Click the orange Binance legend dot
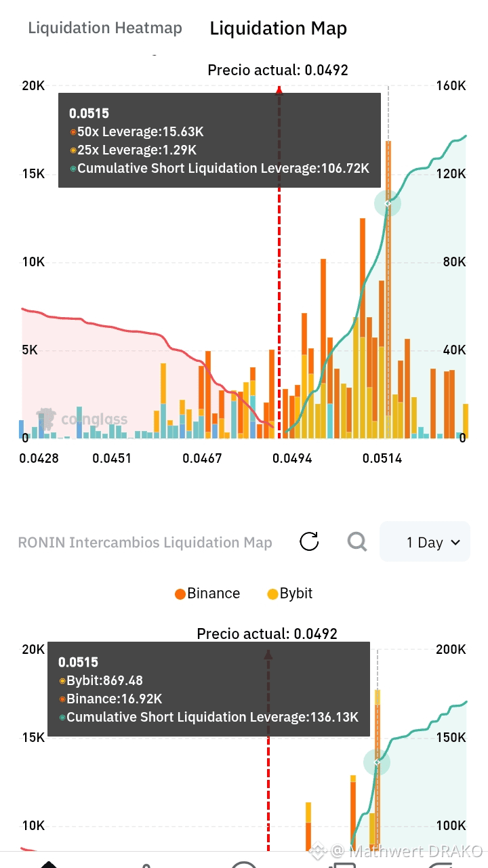This screenshot has width=488, height=868. pyautogui.click(x=180, y=594)
